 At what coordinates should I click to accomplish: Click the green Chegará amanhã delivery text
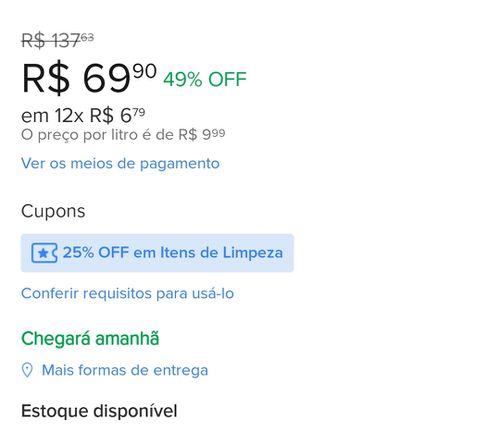[90, 339]
